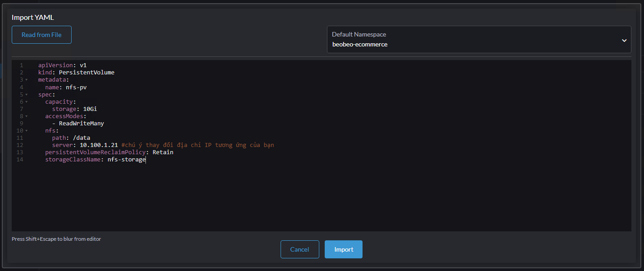Image resolution: width=644 pixels, height=271 pixels.
Task: Cancel the Import YAML dialog
Action: [x=299, y=249]
